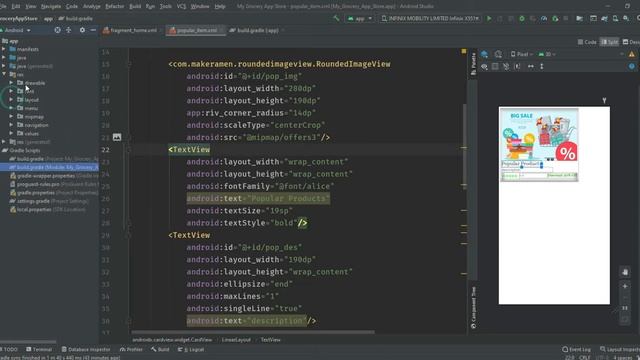Open the Database Inspector tool window

pos(86,349)
